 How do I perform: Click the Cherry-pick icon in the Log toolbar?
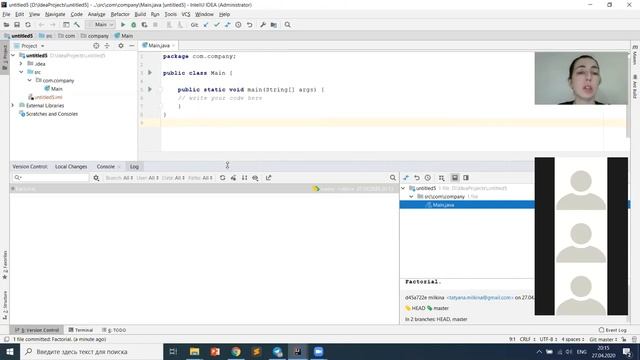233,178
